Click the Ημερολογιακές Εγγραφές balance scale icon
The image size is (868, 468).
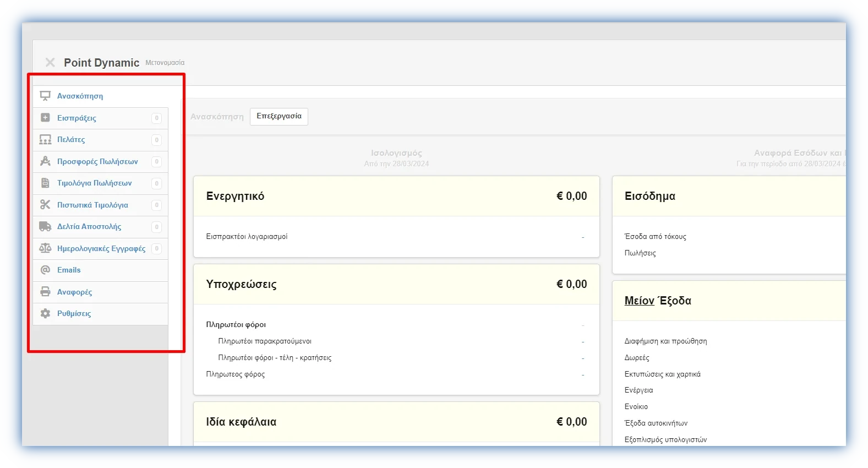tap(45, 248)
